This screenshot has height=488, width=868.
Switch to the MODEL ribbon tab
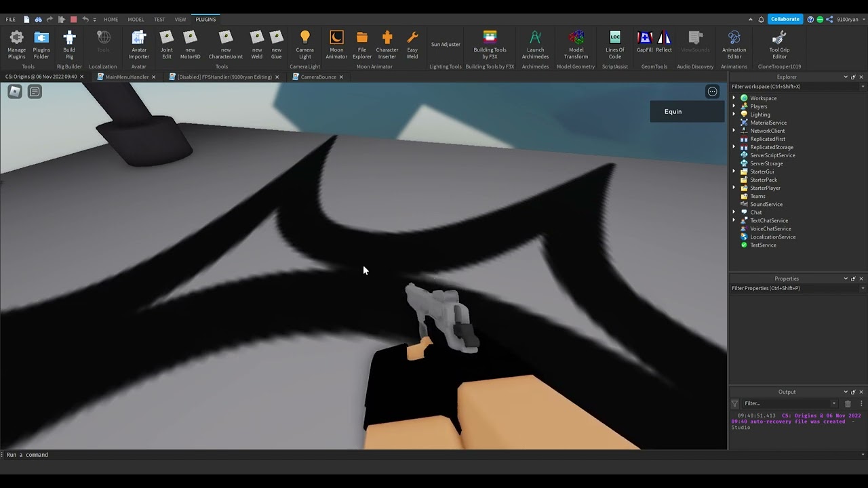136,20
